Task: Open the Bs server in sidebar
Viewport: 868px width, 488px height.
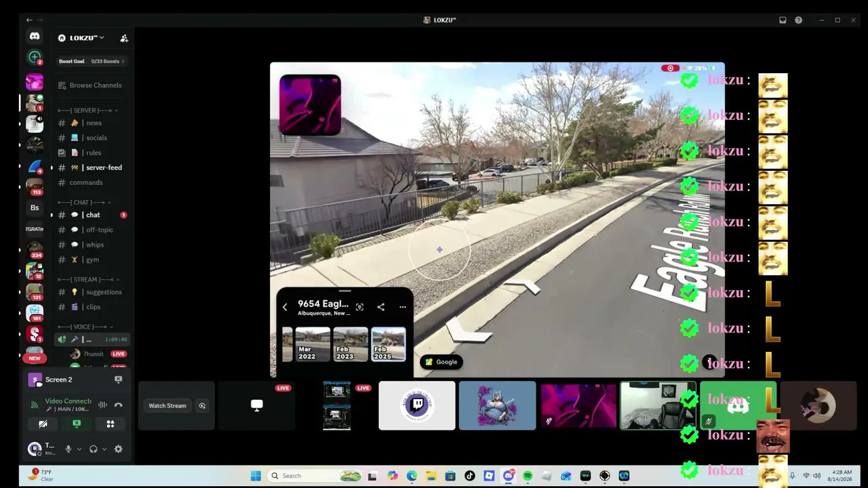Action: (35, 208)
